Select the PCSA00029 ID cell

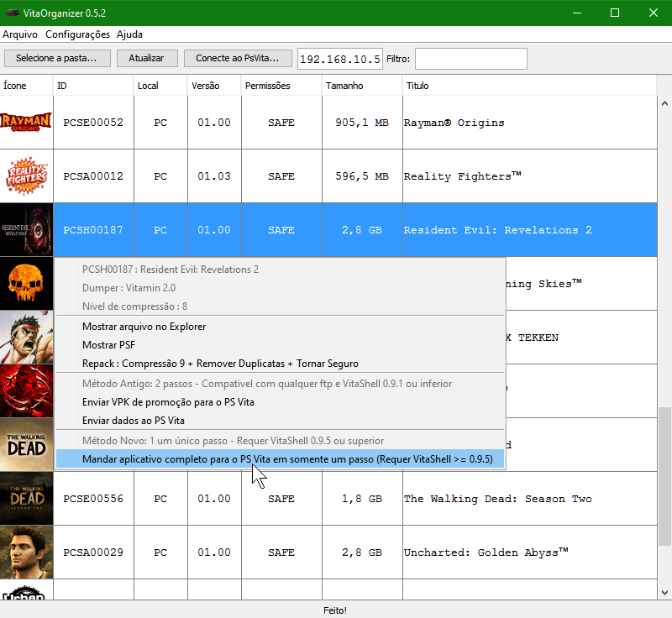point(93,553)
